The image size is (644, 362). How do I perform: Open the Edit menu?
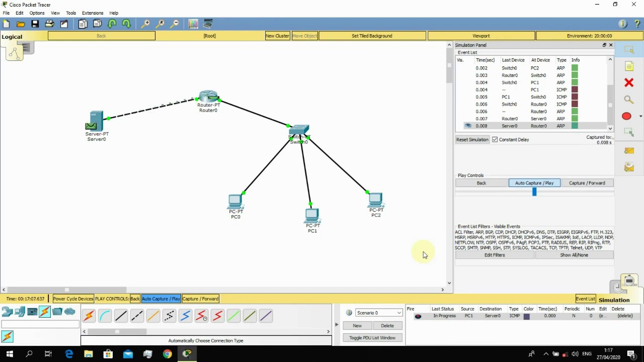pyautogui.click(x=20, y=13)
